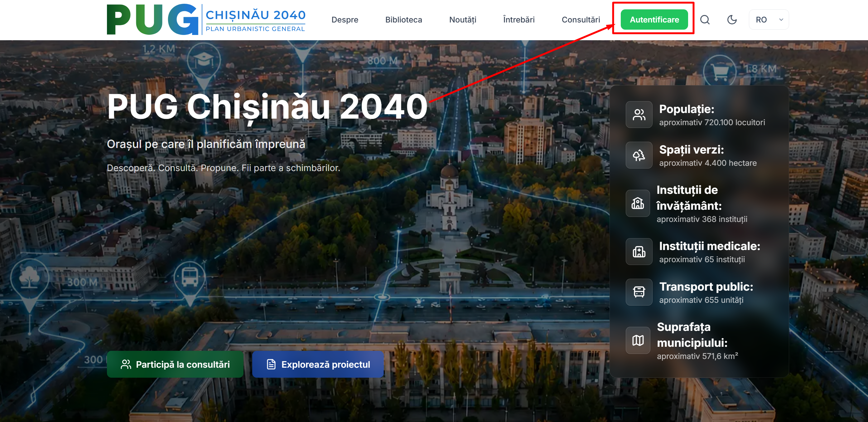868x422 pixels.
Task: Click the text aproximativ 4.400 hectare
Action: [x=708, y=163]
